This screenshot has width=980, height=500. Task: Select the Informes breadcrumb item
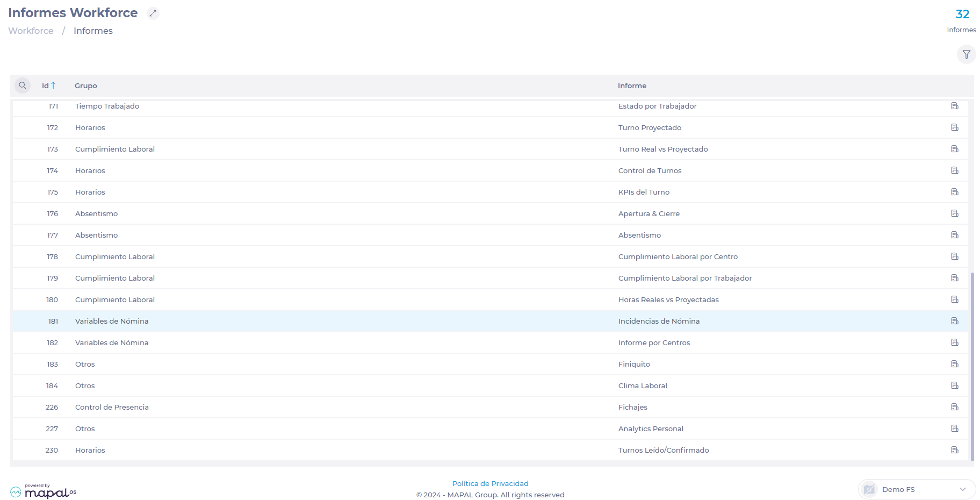click(x=93, y=31)
